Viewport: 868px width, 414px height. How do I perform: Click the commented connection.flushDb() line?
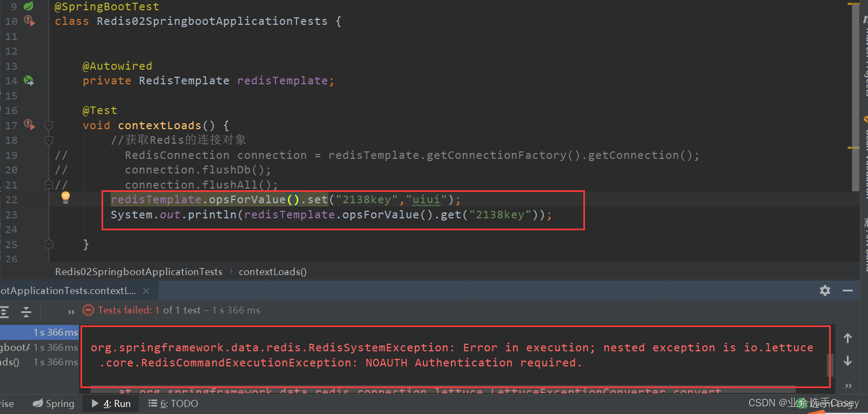click(x=198, y=170)
